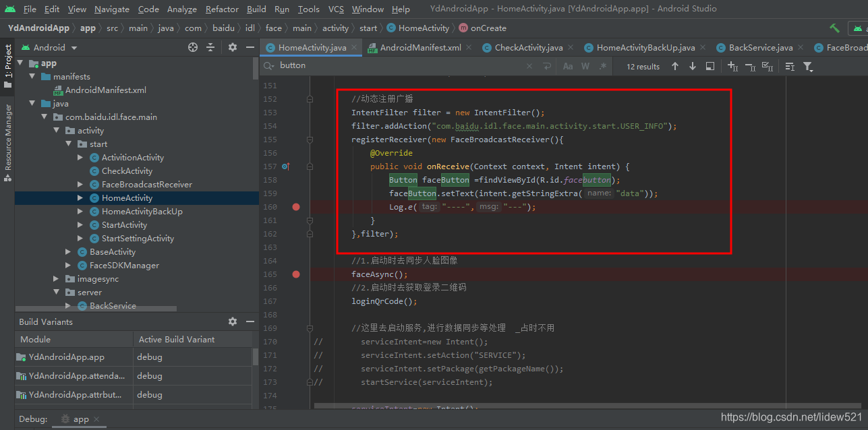Toggle Words (W) search option
The width and height of the screenshot is (868, 430).
tap(585, 66)
